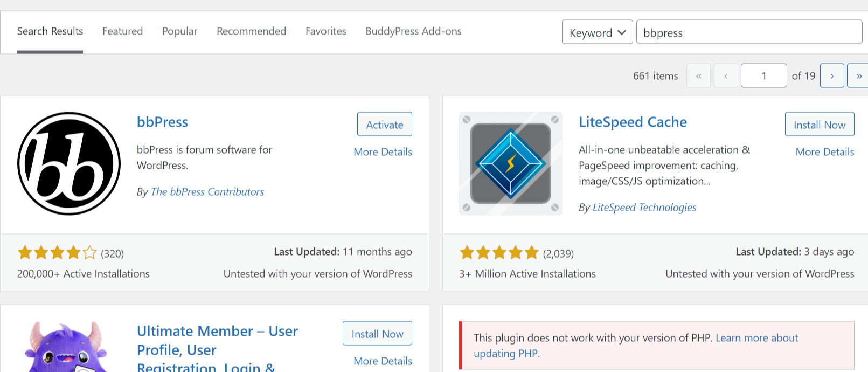Open the LiteSpeed Cache plugin icon
Screen dimensions: 868x372
pyautogui.click(x=511, y=163)
